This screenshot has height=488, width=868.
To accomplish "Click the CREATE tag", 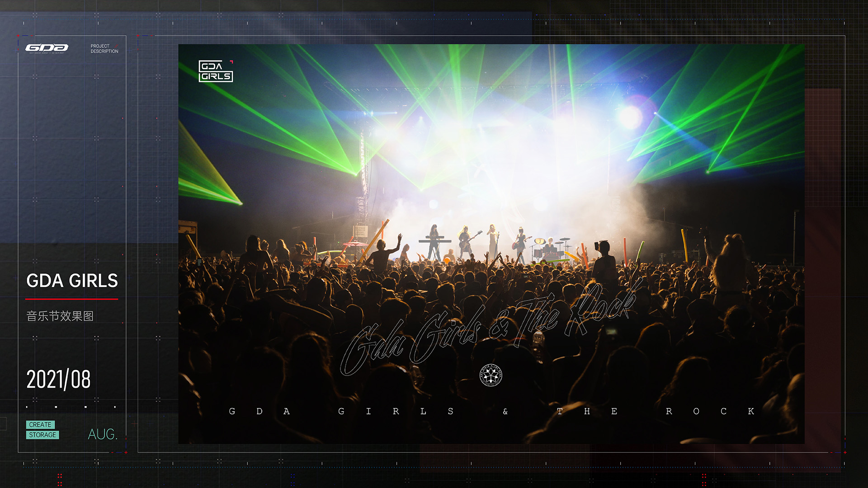I will coord(40,425).
